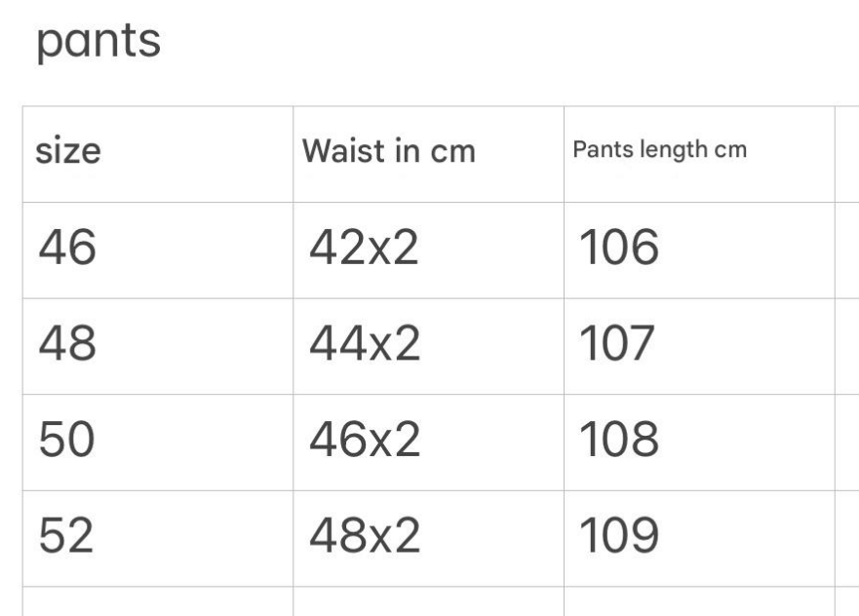
Task: Select the "size" column header cell
Action: 68,152
